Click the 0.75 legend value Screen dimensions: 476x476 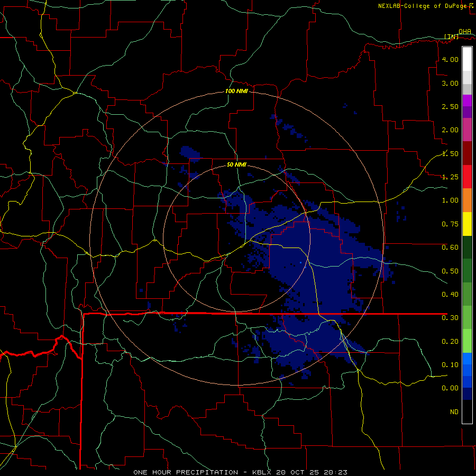(x=450, y=224)
